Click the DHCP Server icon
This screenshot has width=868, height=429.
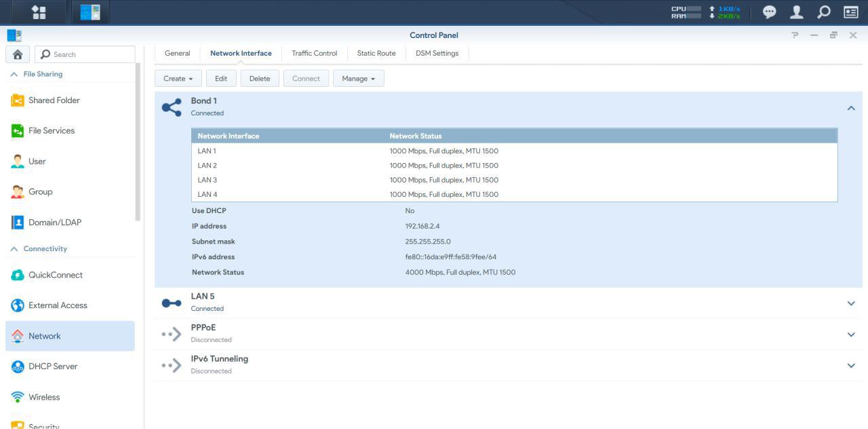18,367
